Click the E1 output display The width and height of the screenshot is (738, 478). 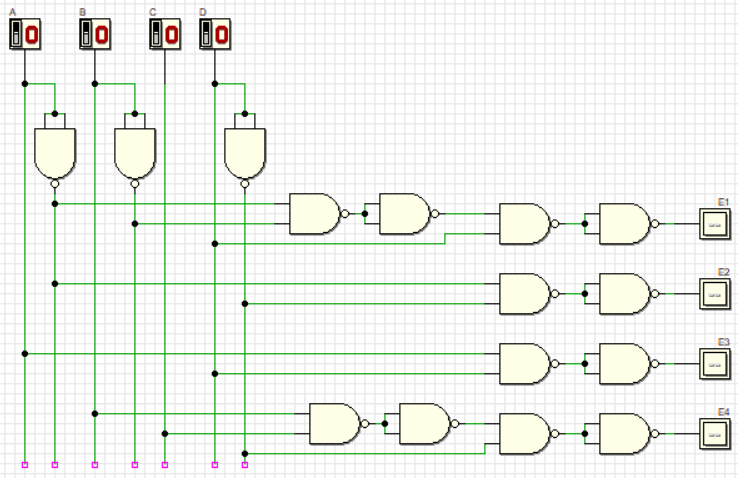714,224
